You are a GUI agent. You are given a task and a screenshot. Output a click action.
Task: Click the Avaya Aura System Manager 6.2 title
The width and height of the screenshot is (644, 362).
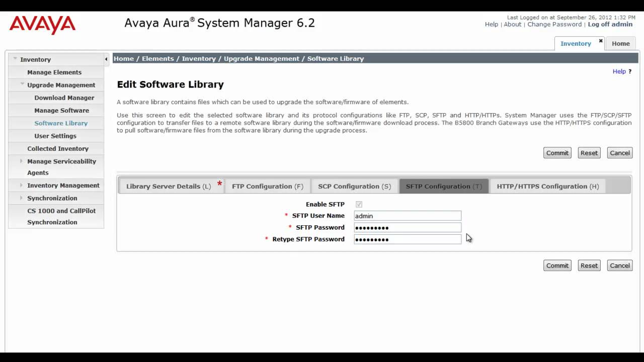click(x=219, y=23)
